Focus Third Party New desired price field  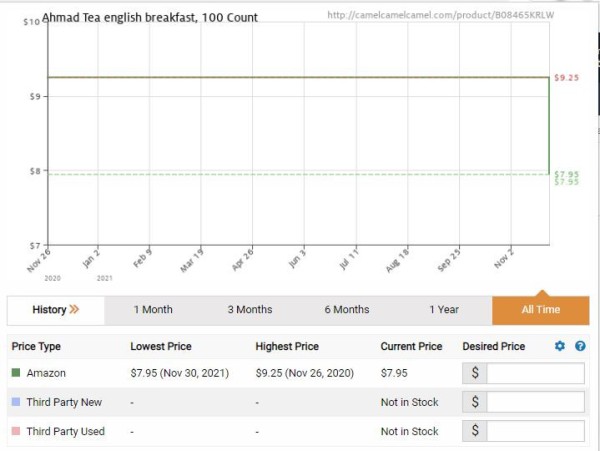click(535, 402)
